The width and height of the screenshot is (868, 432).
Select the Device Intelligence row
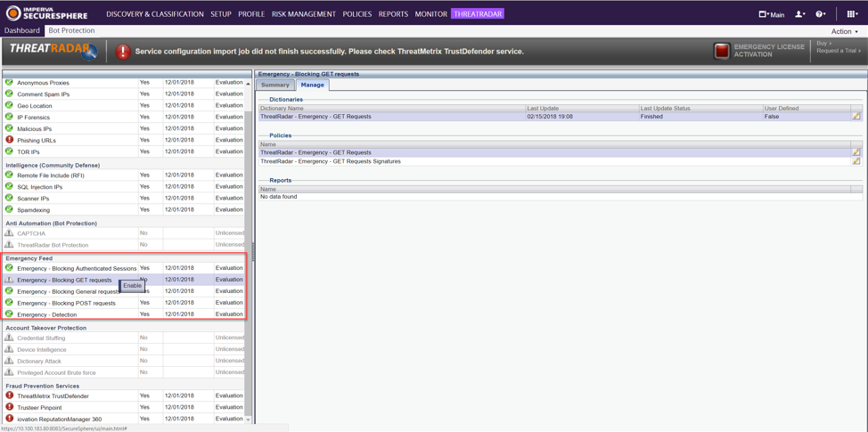(x=124, y=349)
